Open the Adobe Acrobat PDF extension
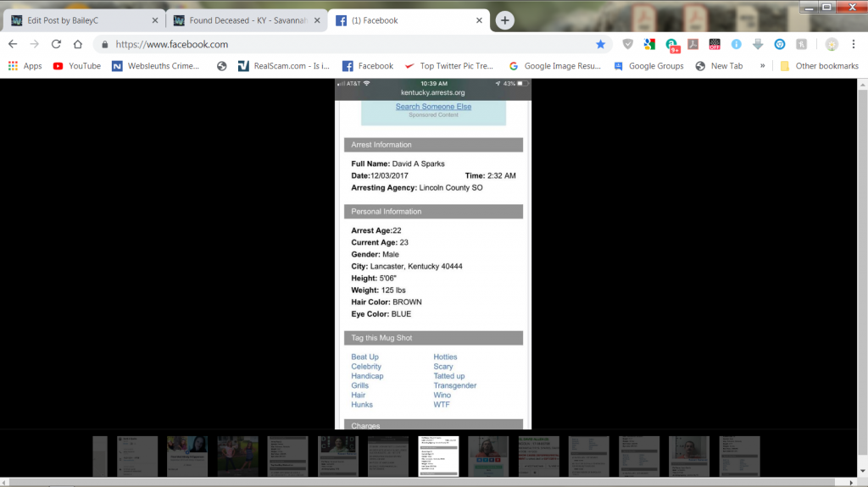 (693, 44)
